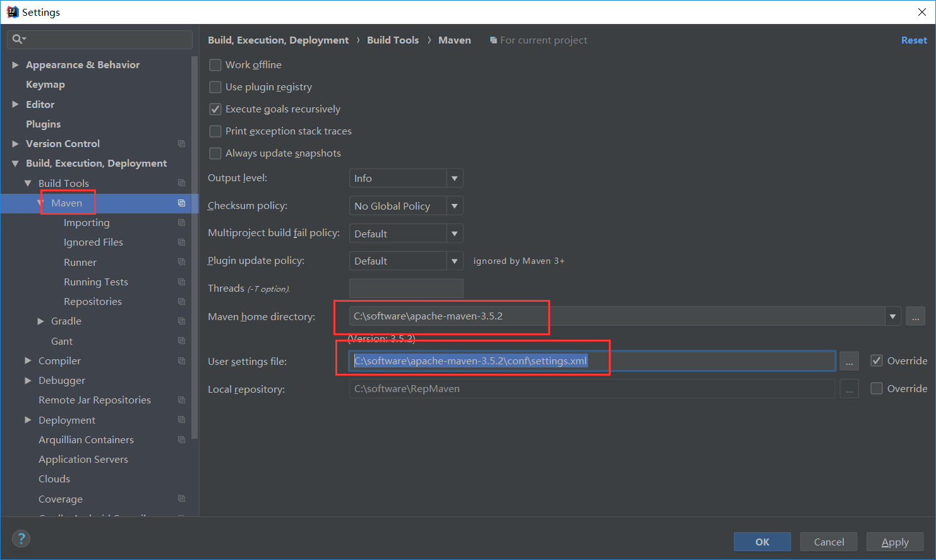Select Application Servers in tree
The image size is (936, 560).
(x=83, y=460)
